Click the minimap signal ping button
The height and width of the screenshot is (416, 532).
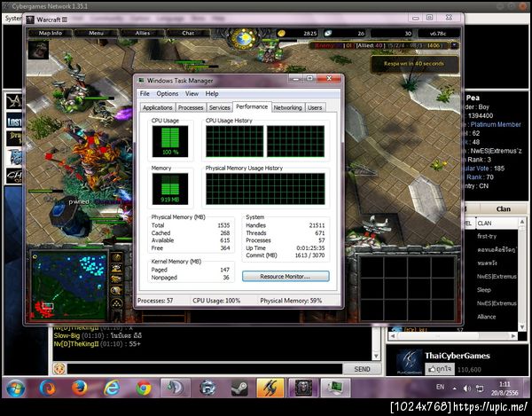[x=116, y=258]
